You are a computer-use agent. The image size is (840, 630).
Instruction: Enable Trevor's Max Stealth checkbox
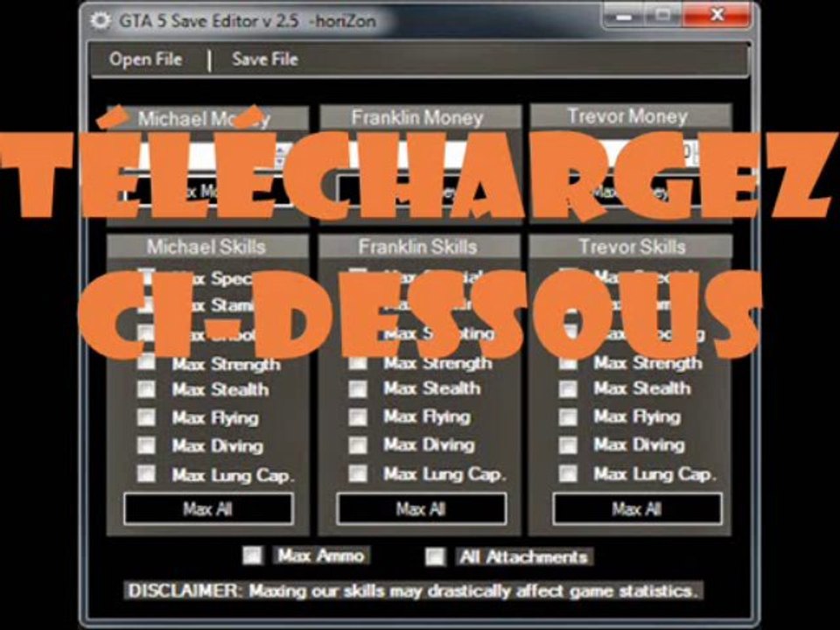[x=568, y=388]
